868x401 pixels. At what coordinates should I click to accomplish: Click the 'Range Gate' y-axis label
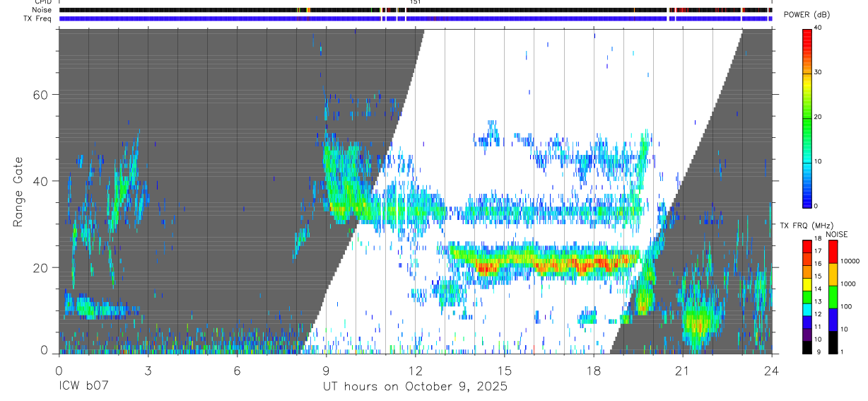(17, 192)
